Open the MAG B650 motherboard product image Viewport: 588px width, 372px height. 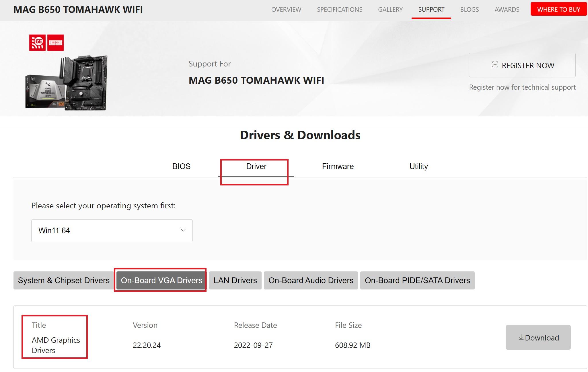67,83
